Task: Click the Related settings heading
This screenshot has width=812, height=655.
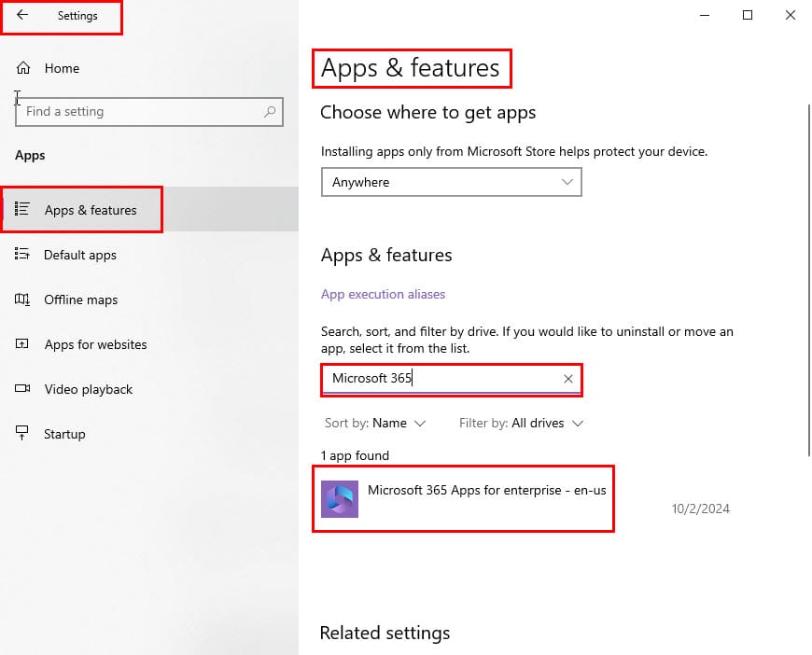Action: [385, 633]
